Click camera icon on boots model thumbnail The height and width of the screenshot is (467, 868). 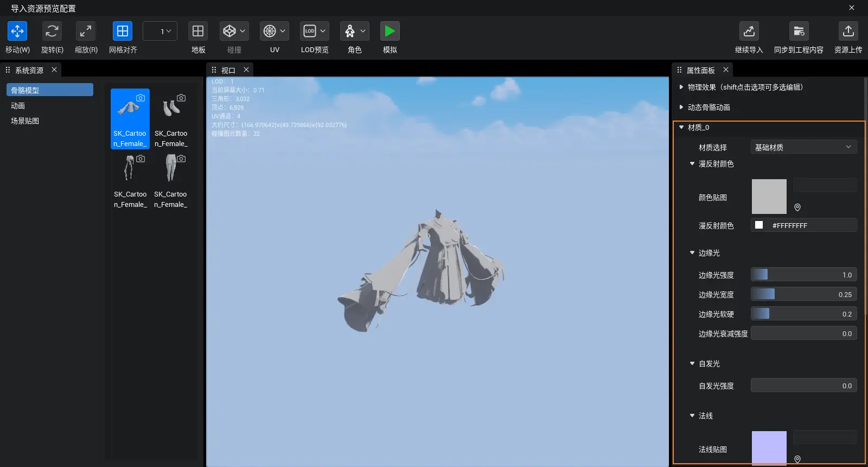[x=181, y=98]
